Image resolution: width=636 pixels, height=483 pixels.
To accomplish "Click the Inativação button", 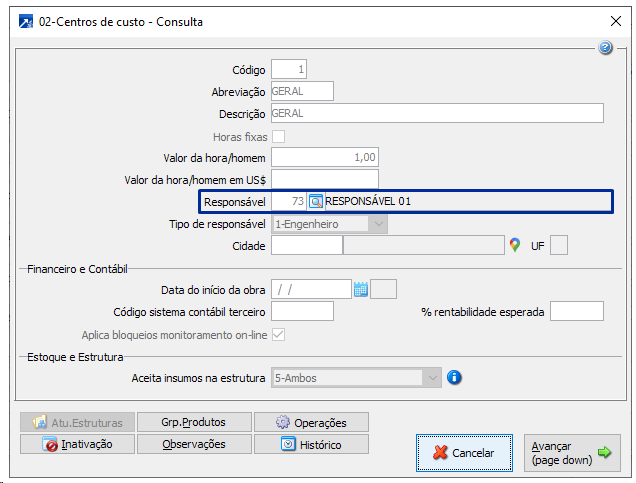I will (77, 444).
